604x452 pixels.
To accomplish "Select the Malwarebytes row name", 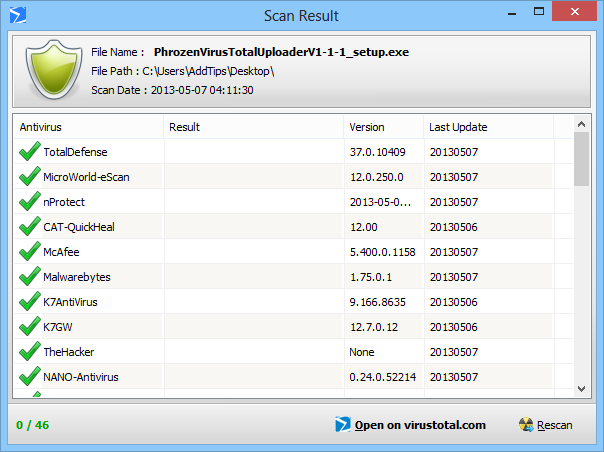I will (x=77, y=277).
